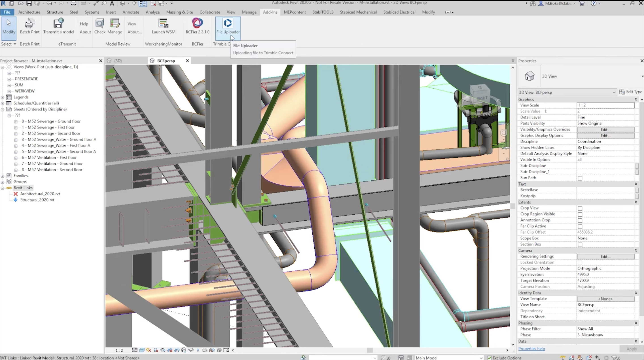The image size is (644, 360).
Task: Toggle the Sun Path checkbox
Action: [580, 178]
